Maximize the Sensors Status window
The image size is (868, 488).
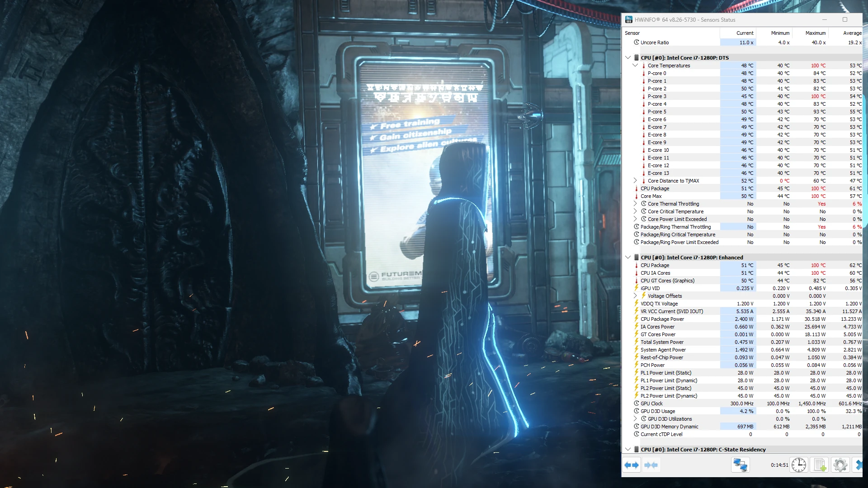click(x=845, y=19)
